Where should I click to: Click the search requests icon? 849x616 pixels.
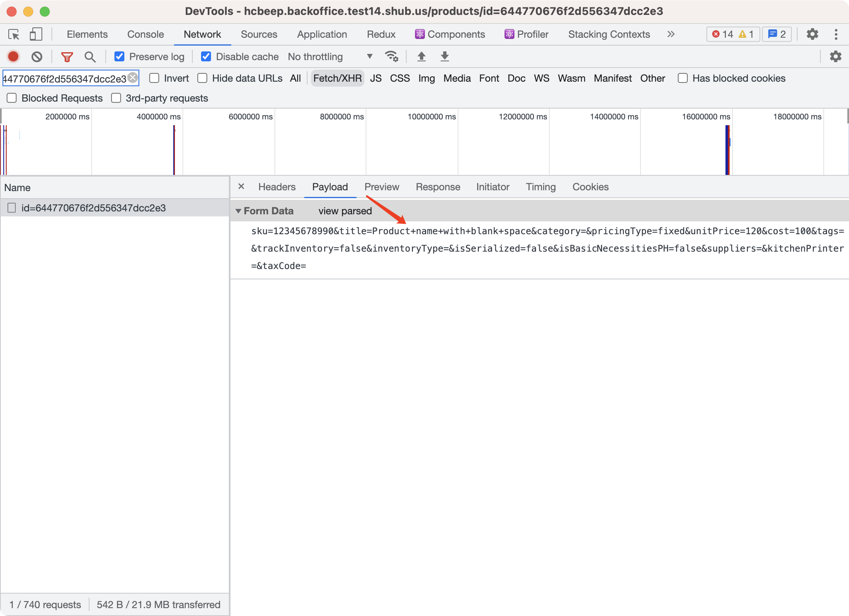90,56
